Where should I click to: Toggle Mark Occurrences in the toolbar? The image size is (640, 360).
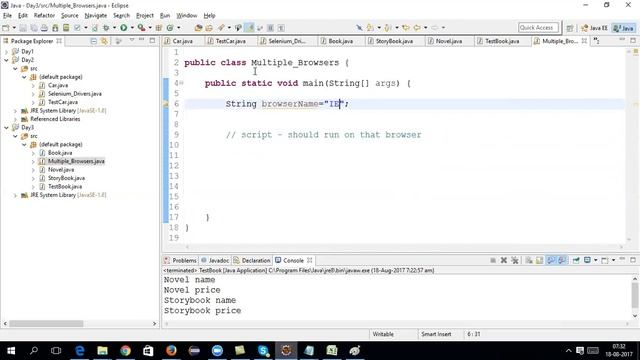click(249, 28)
